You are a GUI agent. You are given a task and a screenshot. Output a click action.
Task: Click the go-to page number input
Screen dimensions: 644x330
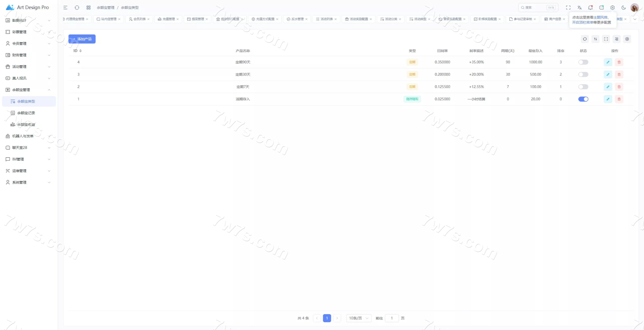(392, 318)
